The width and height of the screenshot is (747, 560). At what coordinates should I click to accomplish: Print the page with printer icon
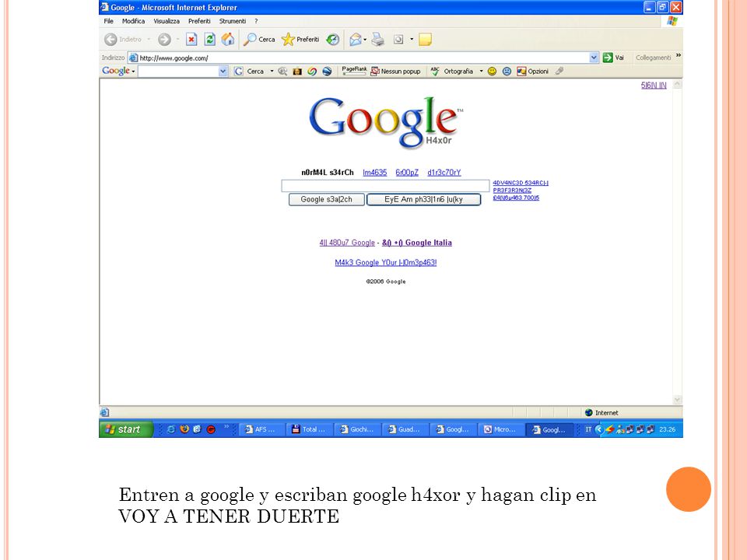click(x=378, y=40)
